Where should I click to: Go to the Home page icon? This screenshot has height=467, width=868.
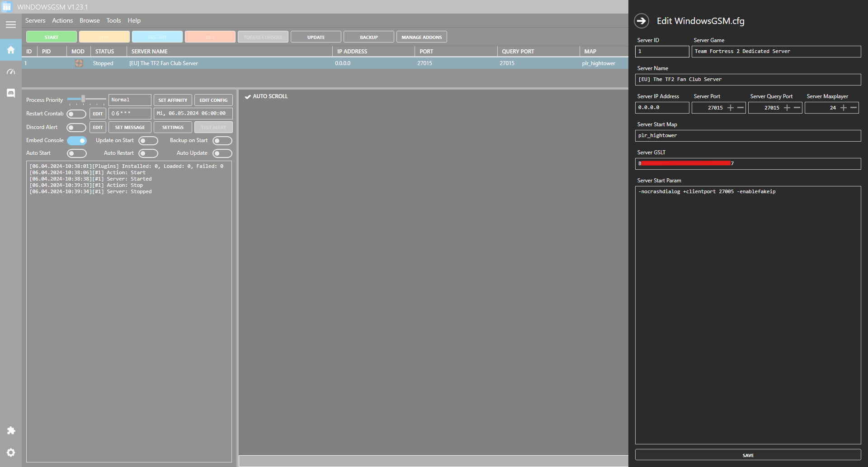[x=11, y=50]
